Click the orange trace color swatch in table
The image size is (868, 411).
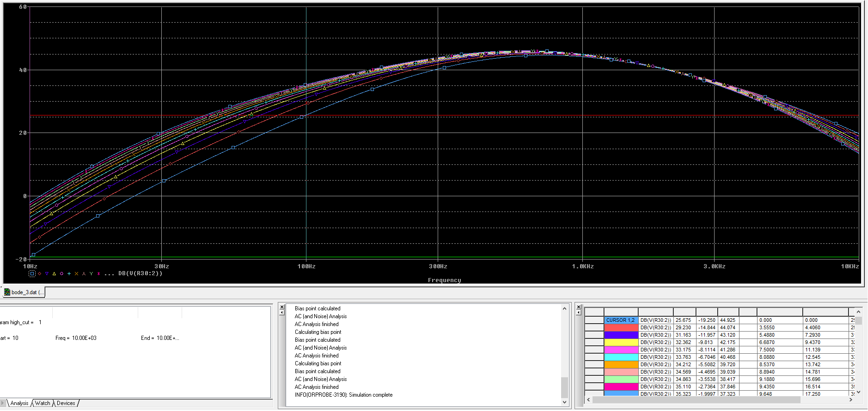620,364
